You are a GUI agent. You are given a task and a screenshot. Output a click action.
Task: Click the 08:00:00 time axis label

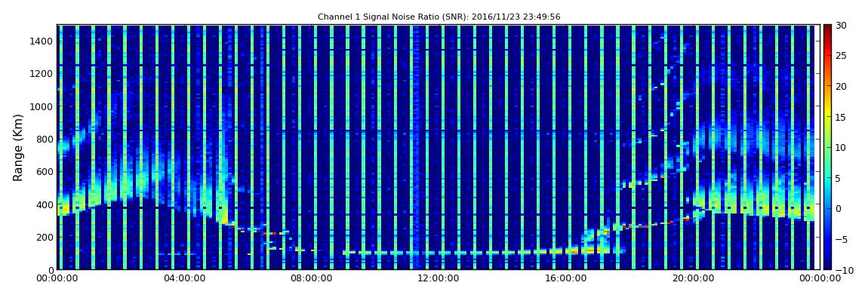[312, 279]
